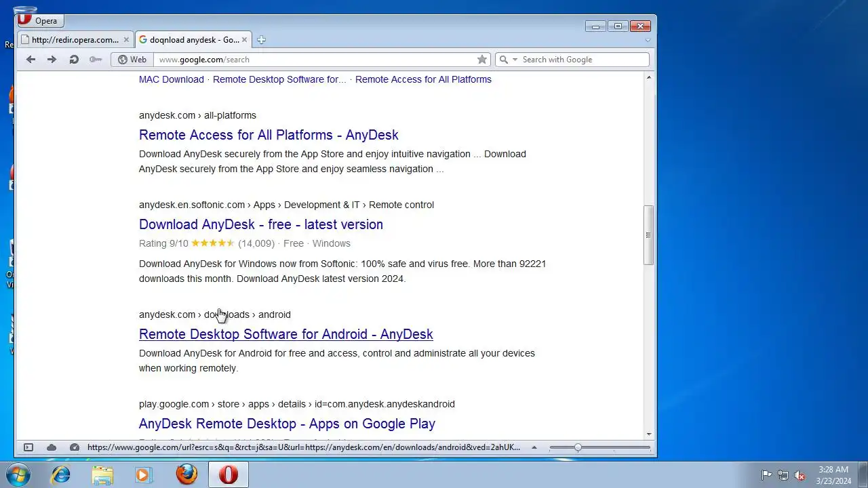The width and height of the screenshot is (868, 488).
Task: Close the doqnload anydesk tab
Action: click(244, 40)
